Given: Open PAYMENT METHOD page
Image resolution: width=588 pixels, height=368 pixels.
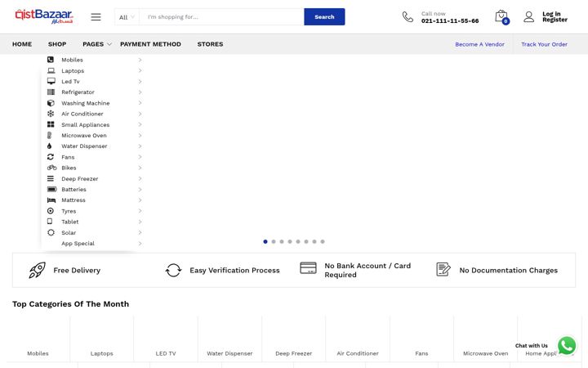Looking at the screenshot, I should point(150,44).
